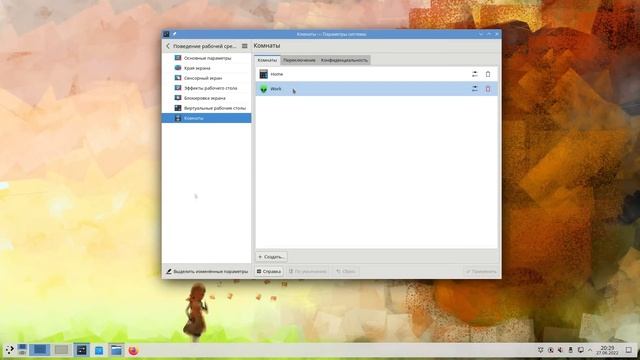Open notifications tray icon
Image resolution: width=640 pixels, height=360 pixels.
coord(540,350)
